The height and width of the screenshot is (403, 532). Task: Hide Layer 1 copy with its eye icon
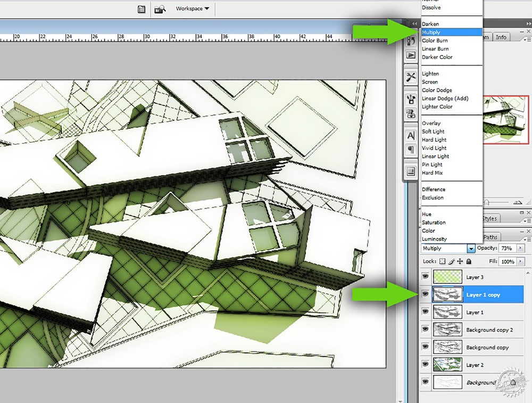pos(425,294)
